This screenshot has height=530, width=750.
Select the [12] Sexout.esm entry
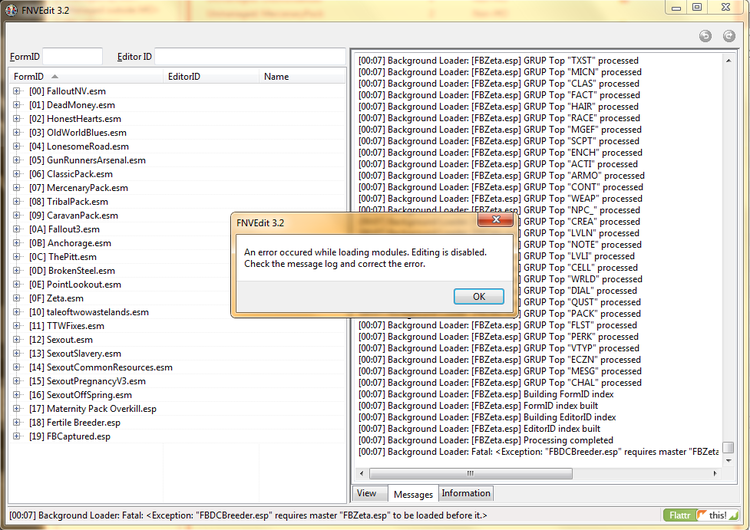coord(61,340)
